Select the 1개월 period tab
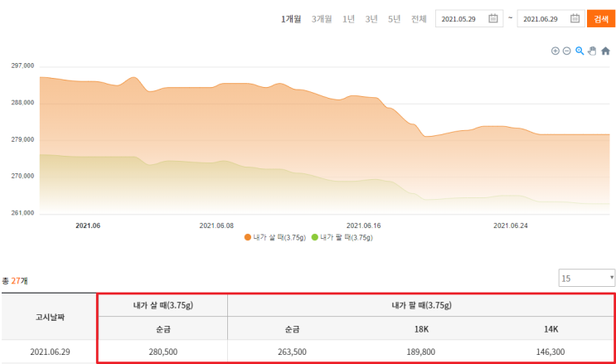 pos(291,19)
